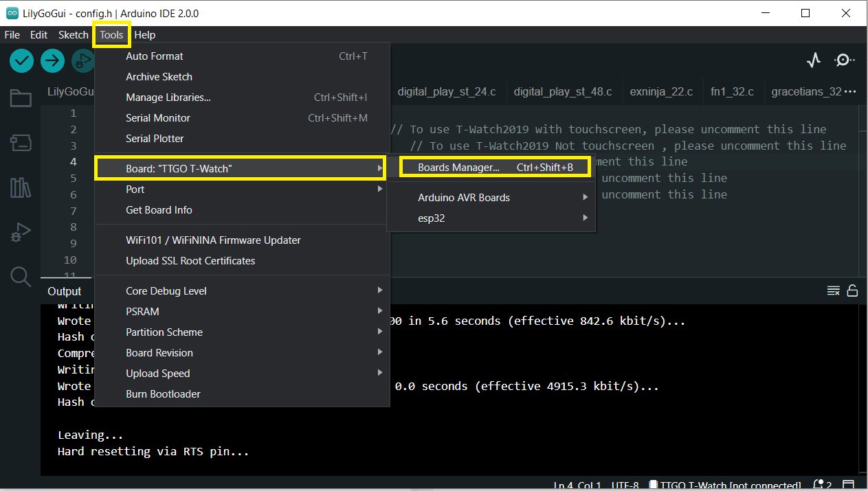Open the tab overflow ellipsis menu
The height and width of the screenshot is (491, 868).
tap(849, 91)
